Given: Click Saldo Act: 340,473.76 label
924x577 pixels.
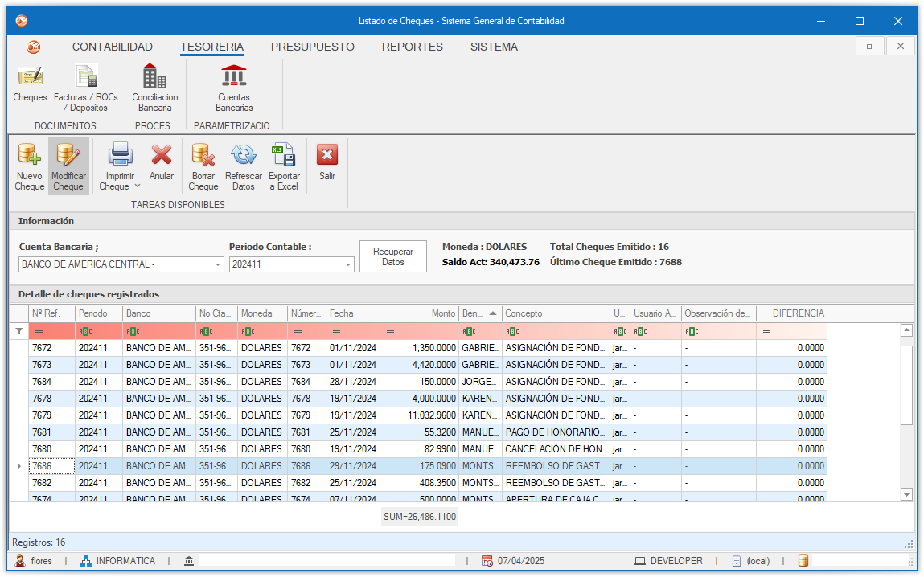Looking at the screenshot, I should 491,263.
